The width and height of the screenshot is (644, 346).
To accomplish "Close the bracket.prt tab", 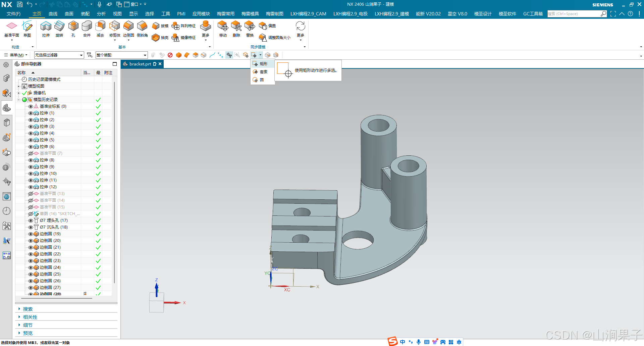I will [160, 64].
